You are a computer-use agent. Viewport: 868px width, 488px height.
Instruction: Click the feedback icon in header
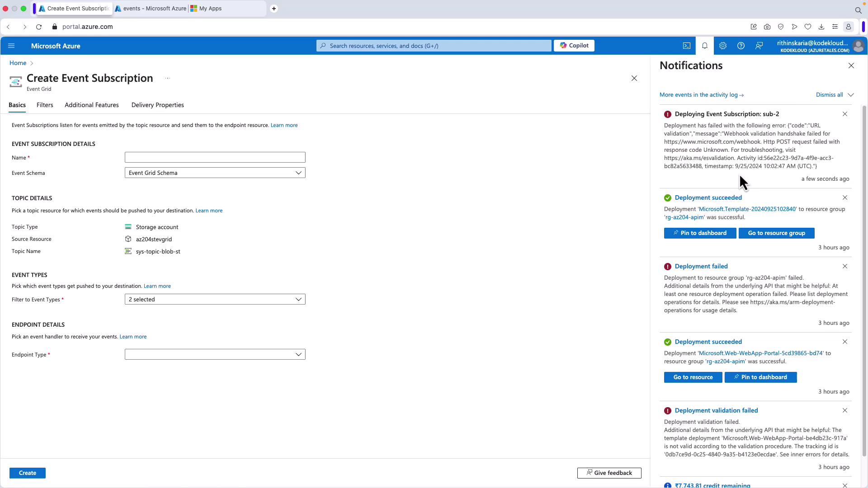tap(759, 46)
